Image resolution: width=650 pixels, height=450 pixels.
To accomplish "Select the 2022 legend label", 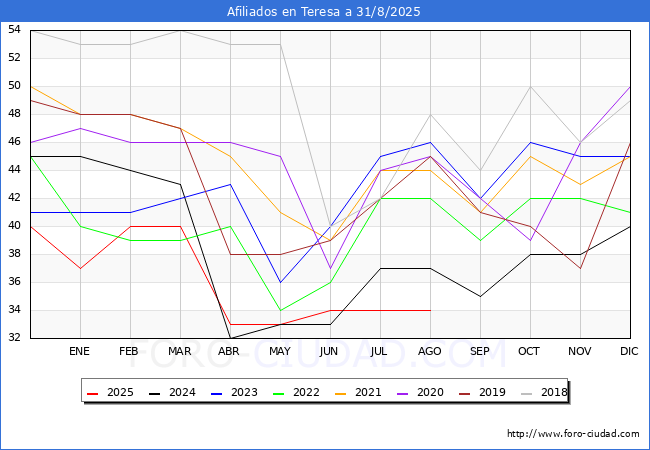I will click(x=306, y=392).
